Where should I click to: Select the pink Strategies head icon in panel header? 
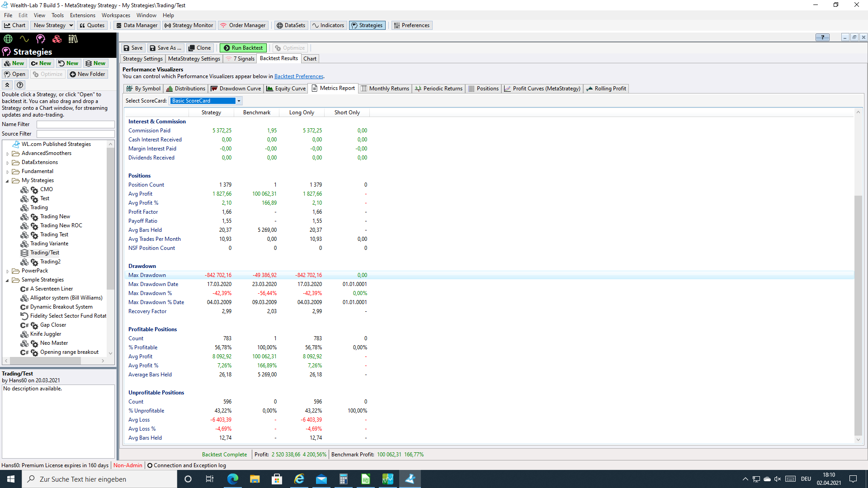click(41, 39)
